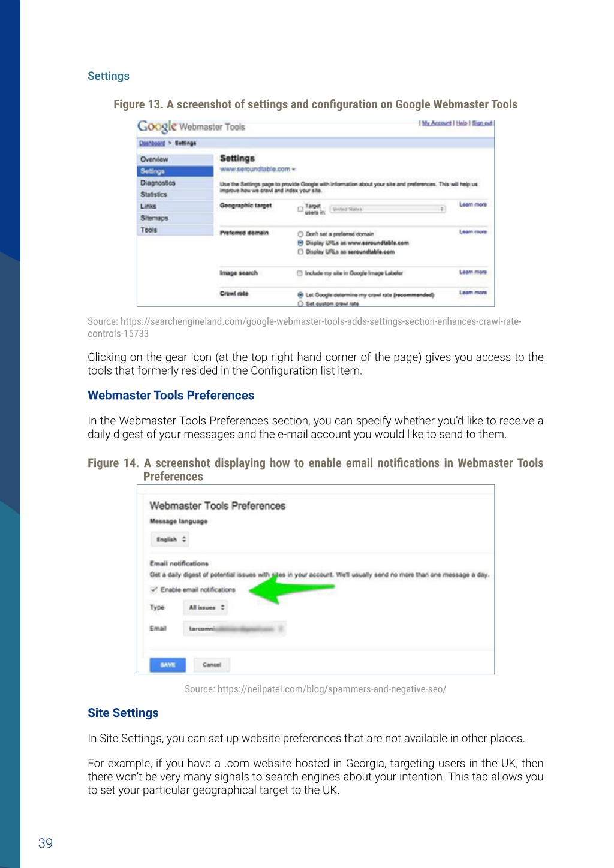
Task: Select 'Let Google determine my crawl rate'
Action: [300, 295]
